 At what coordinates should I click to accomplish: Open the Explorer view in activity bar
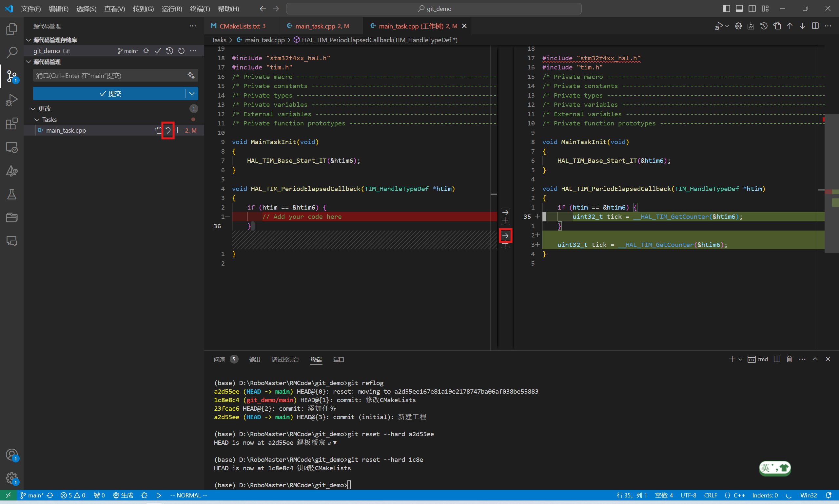point(11,29)
